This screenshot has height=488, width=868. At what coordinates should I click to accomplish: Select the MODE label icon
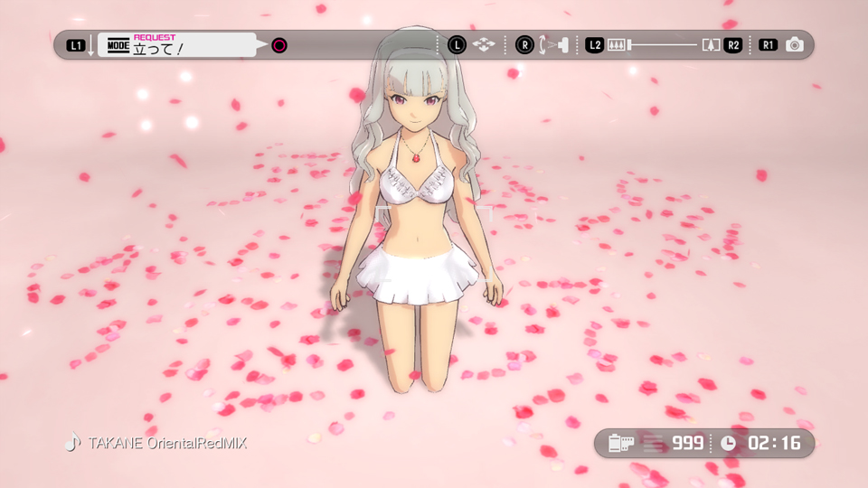(118, 45)
